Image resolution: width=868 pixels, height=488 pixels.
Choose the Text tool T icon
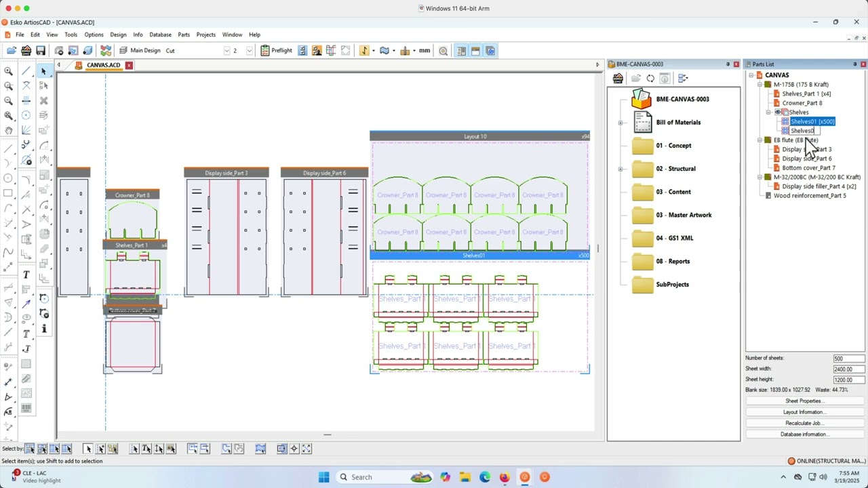tap(26, 274)
